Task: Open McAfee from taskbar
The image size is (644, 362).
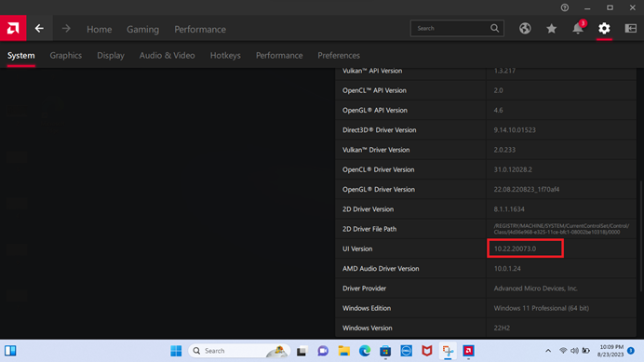Action: coord(427,351)
